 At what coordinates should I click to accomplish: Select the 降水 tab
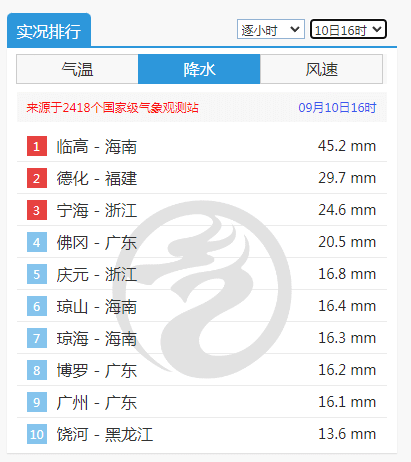(x=199, y=69)
